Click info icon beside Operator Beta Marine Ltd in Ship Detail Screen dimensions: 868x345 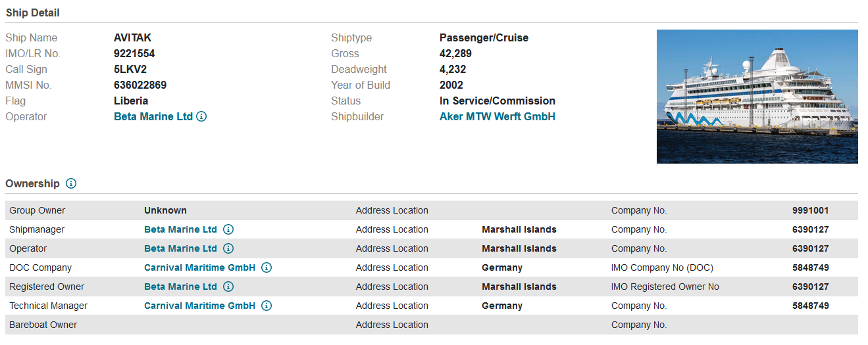pos(202,116)
